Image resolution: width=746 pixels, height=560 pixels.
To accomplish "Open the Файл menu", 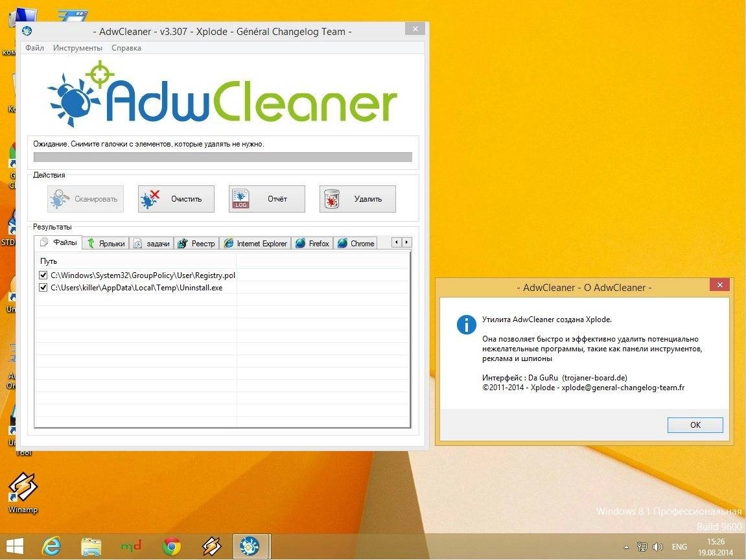I will point(34,48).
